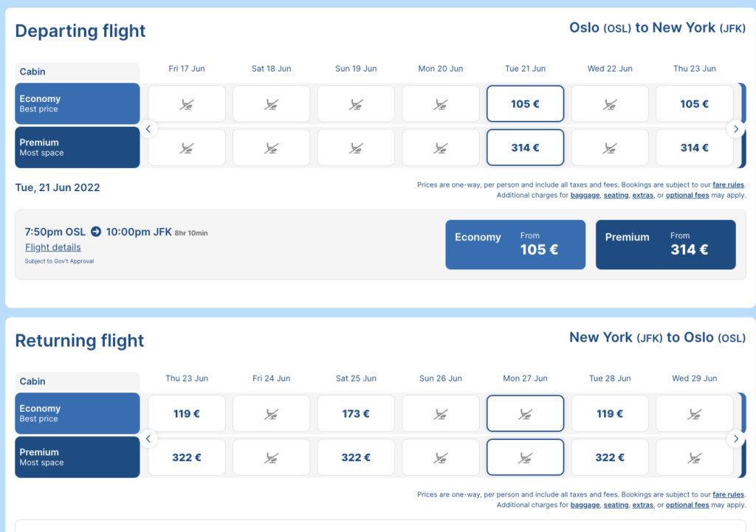Select Economy 105 € fare on Thu 23 Jun
Screen dimensions: 756x532
tap(694, 103)
